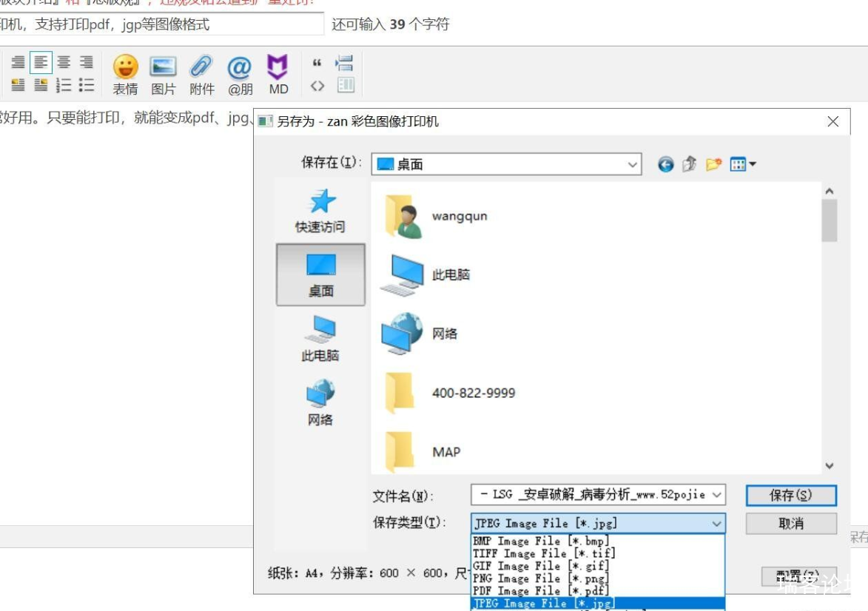868x611 pixels.
Task: Click the file list scrollbar thumb
Action: coord(830,221)
